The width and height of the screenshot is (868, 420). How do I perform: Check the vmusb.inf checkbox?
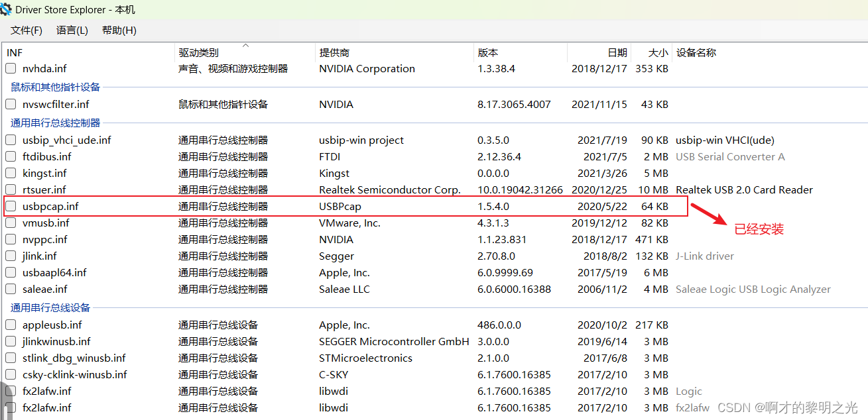[x=11, y=223]
